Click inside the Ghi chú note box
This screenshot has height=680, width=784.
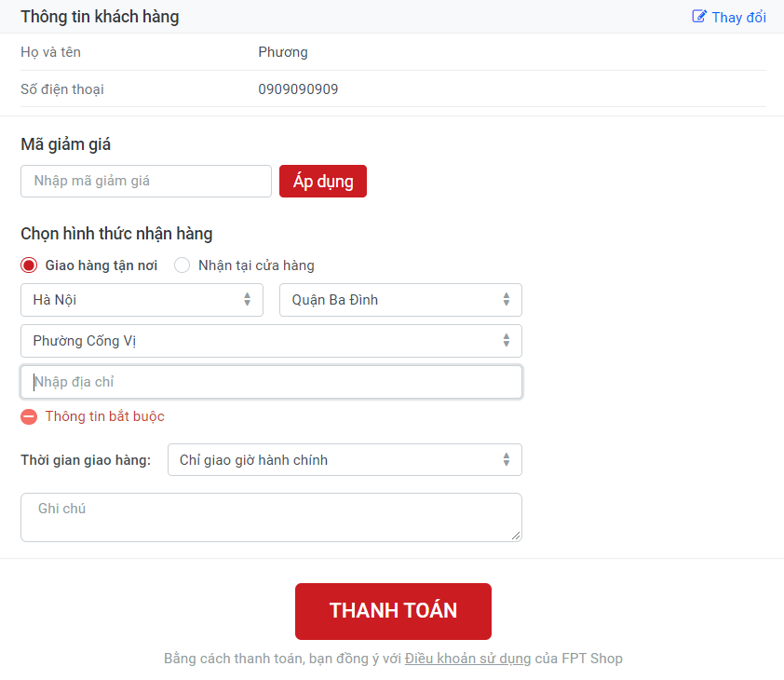[x=271, y=517]
